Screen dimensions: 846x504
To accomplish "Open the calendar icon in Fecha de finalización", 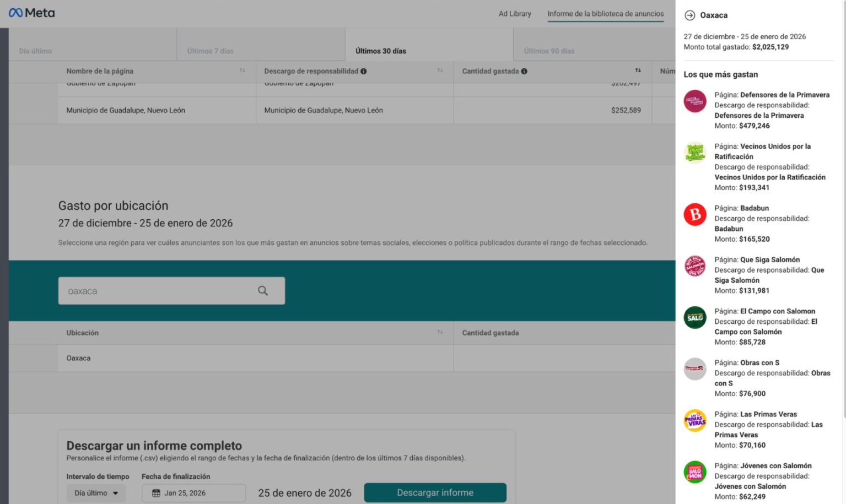I will [x=156, y=493].
